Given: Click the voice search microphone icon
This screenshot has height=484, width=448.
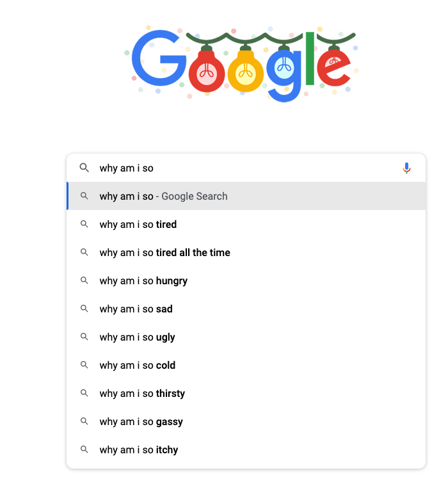Looking at the screenshot, I should (406, 168).
